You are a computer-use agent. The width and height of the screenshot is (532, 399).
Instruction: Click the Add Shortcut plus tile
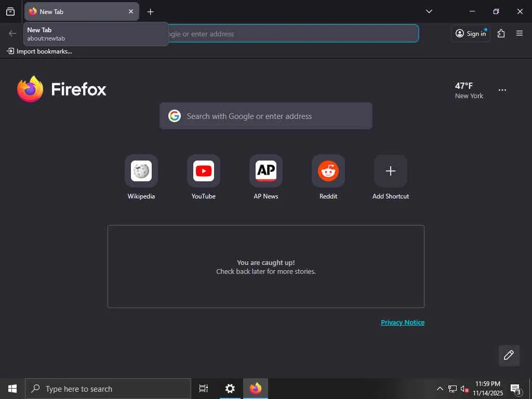[391, 171]
